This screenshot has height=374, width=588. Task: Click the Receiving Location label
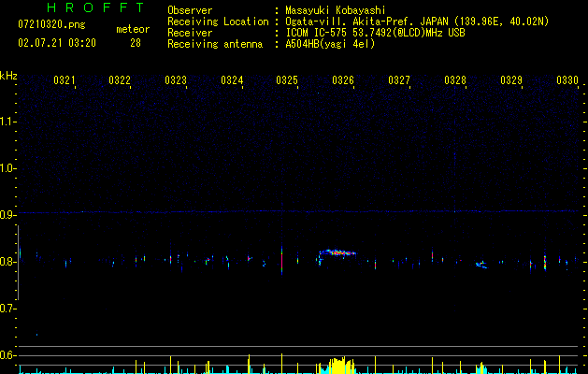pos(218,22)
